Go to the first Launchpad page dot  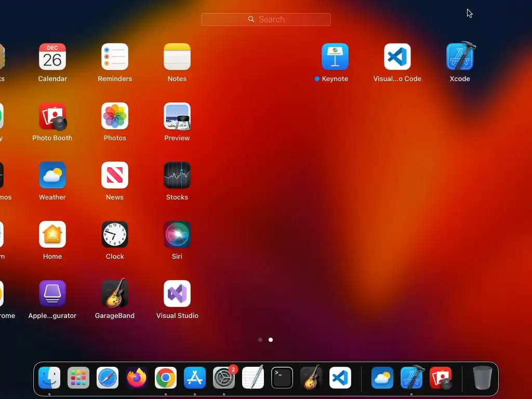coord(260,340)
